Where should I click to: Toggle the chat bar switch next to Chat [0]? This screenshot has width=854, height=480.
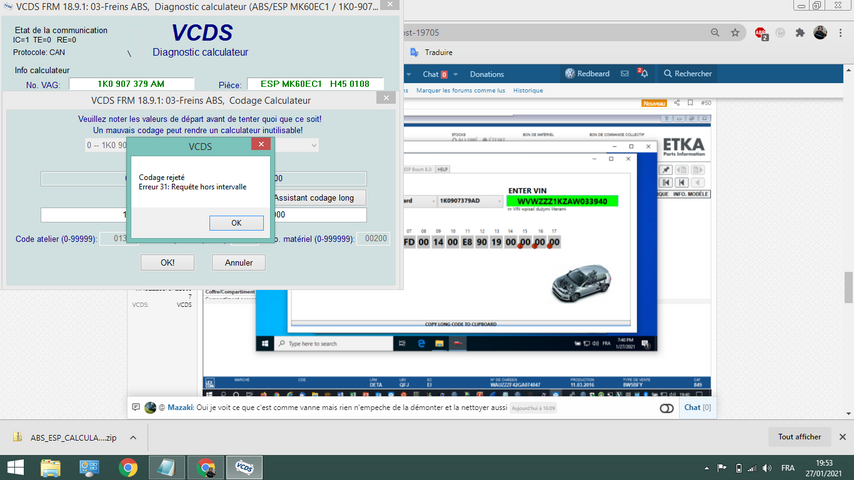(x=666, y=408)
